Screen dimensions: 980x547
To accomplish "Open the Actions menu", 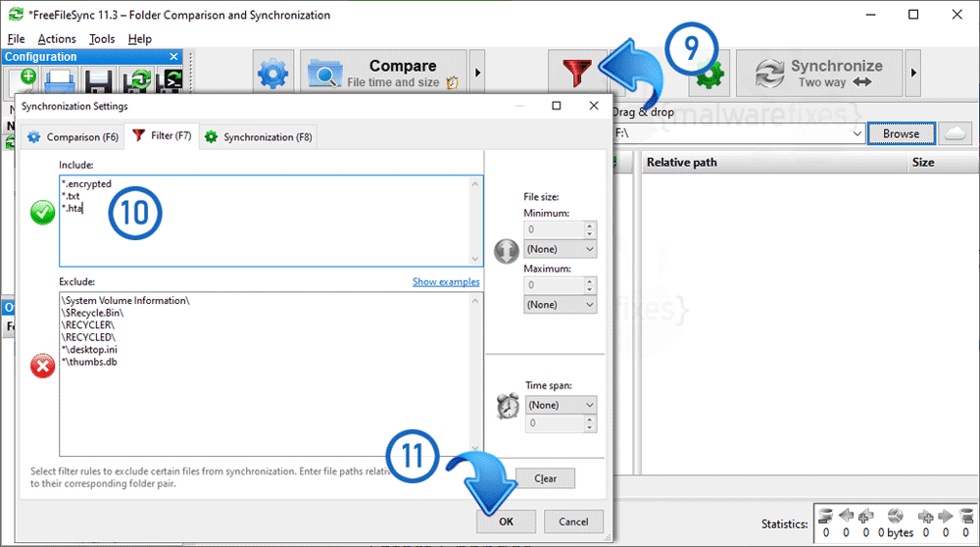I will click(x=56, y=39).
